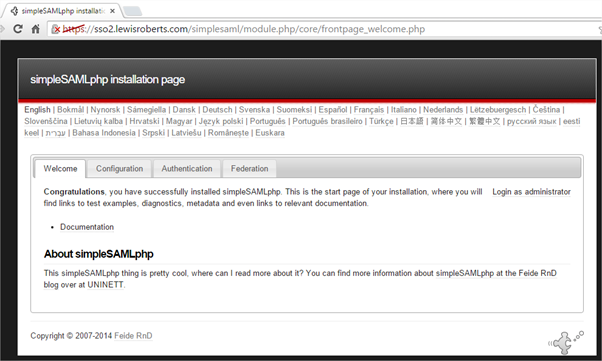Switch to the Configuration tab
The image size is (602, 361).
tap(119, 169)
